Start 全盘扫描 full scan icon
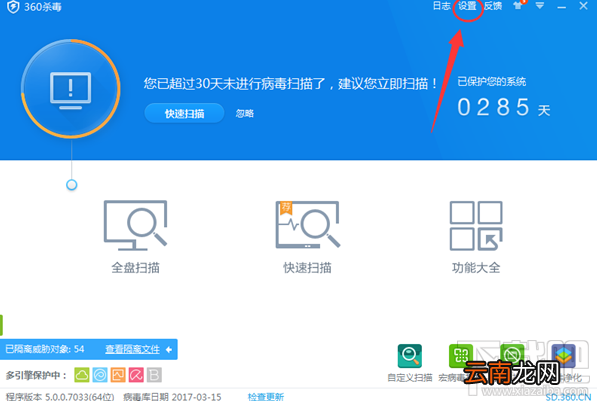This screenshot has width=597, height=401. point(136,225)
